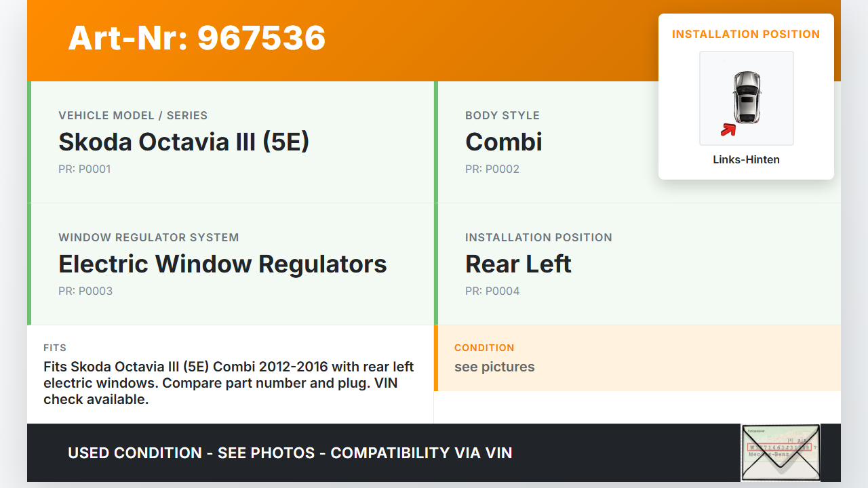Click the fitment description paragraph
Viewport: 868px width, 488px height.
coord(229,384)
